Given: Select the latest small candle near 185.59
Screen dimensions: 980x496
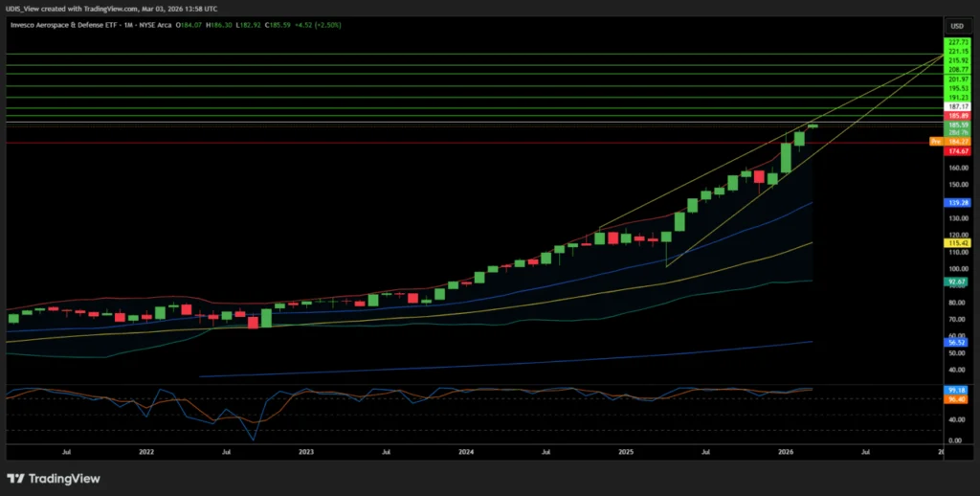Looking at the screenshot, I should (x=813, y=125).
